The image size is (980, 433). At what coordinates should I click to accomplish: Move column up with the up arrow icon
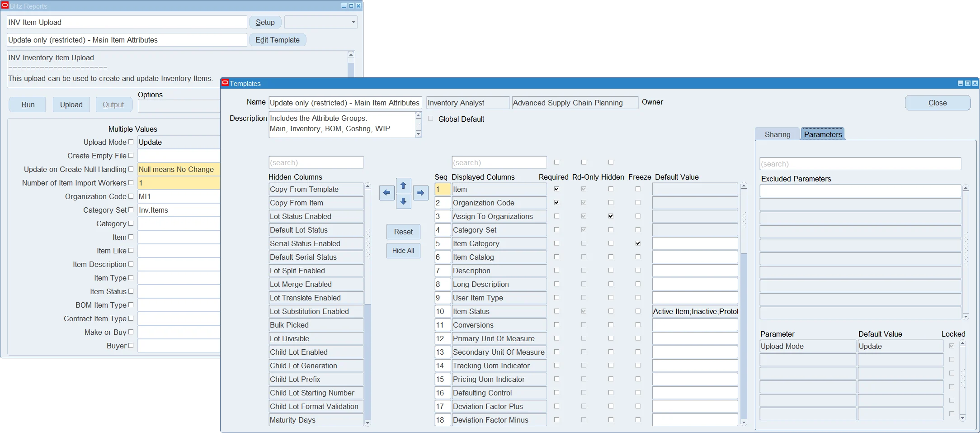click(x=403, y=186)
